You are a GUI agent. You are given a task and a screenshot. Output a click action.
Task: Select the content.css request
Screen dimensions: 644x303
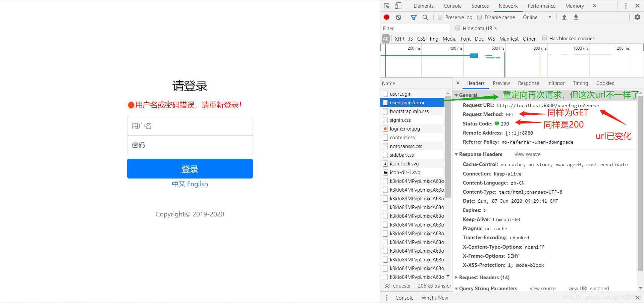413,137
